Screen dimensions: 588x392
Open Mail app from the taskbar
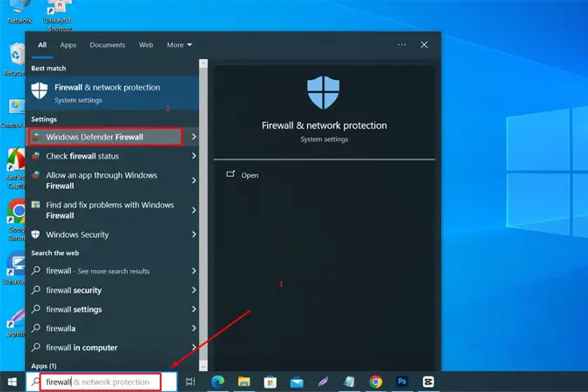(x=297, y=382)
